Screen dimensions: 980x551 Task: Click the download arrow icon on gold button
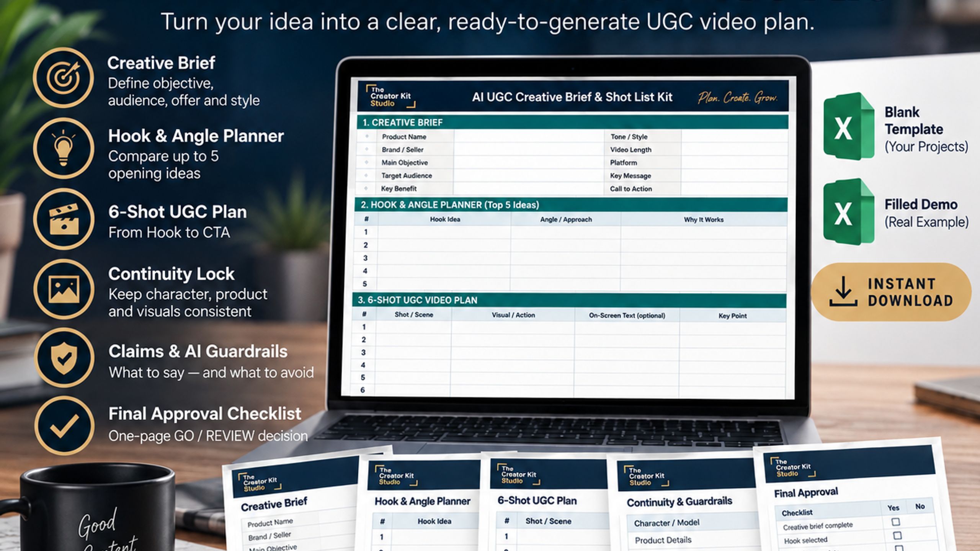tap(843, 292)
